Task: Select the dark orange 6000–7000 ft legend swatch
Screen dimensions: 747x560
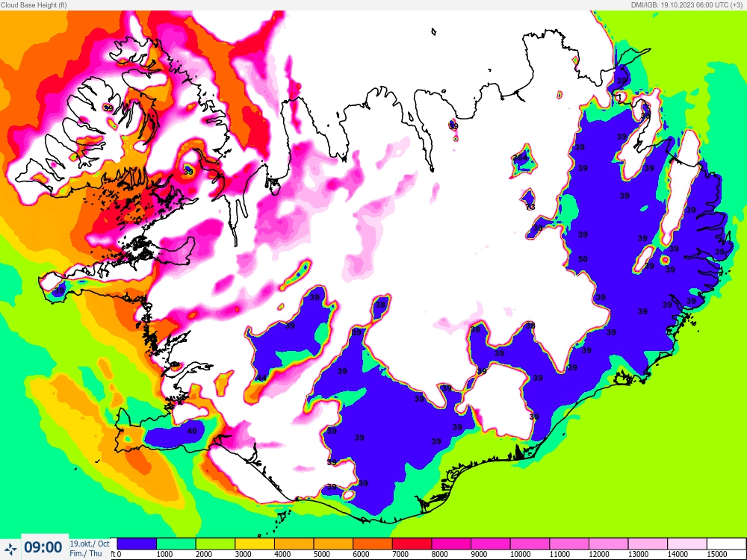Action: click(x=373, y=544)
